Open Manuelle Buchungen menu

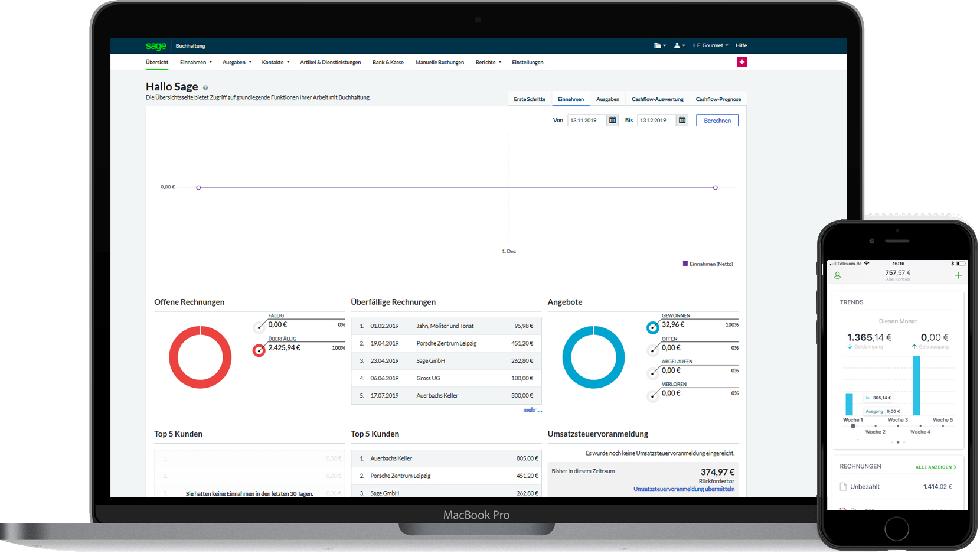(x=439, y=63)
